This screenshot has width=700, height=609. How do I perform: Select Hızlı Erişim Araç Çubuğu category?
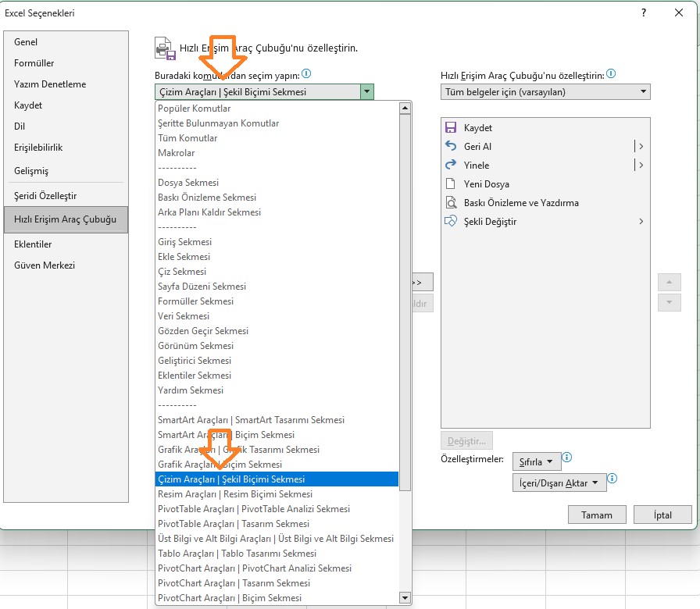(66, 219)
